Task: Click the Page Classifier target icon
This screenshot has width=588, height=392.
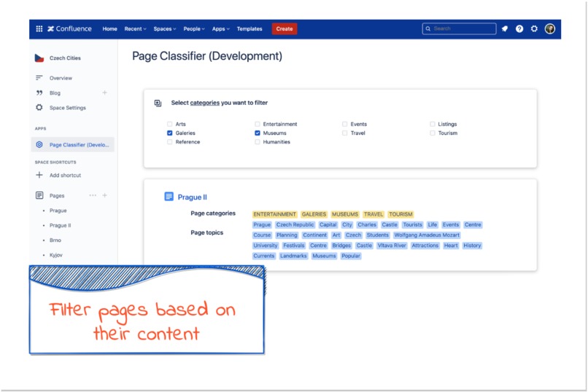Action: click(x=39, y=144)
